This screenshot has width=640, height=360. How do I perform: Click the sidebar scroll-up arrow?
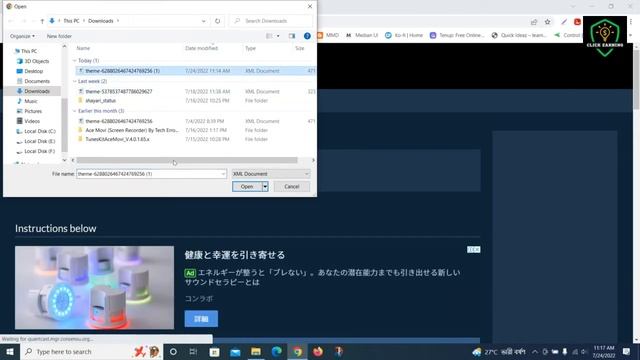(x=64, y=47)
